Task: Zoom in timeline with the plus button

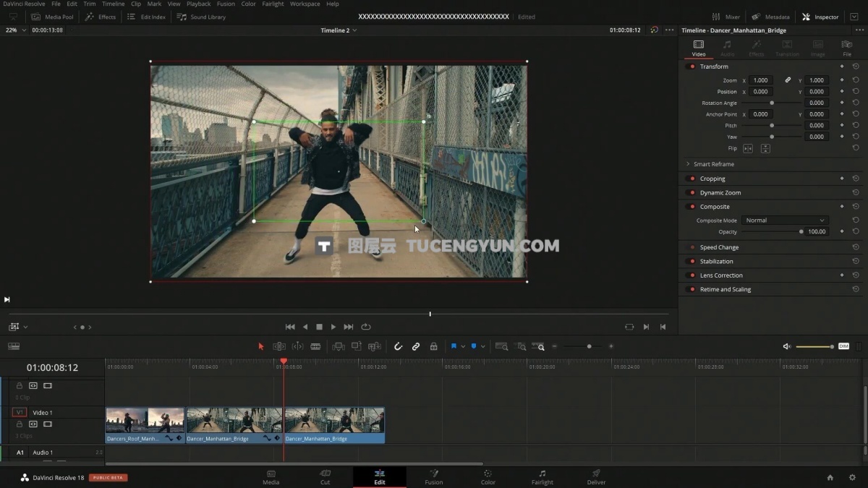Action: click(611, 346)
